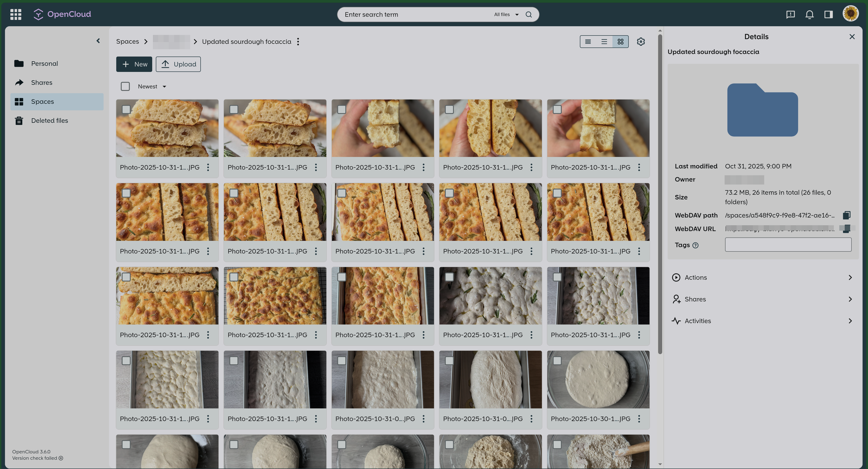
Task: Go to Shares in the sidebar
Action: click(41, 83)
